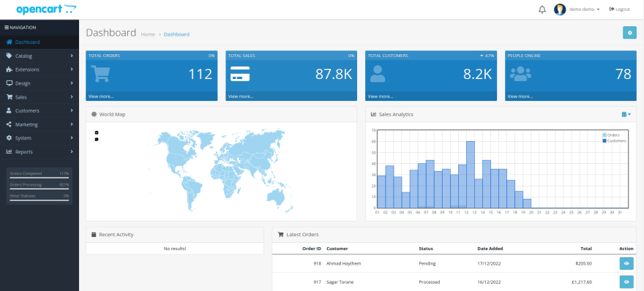The height and width of the screenshot is (291, 644).
Task: Click View more under Total Sales
Action: point(241,97)
